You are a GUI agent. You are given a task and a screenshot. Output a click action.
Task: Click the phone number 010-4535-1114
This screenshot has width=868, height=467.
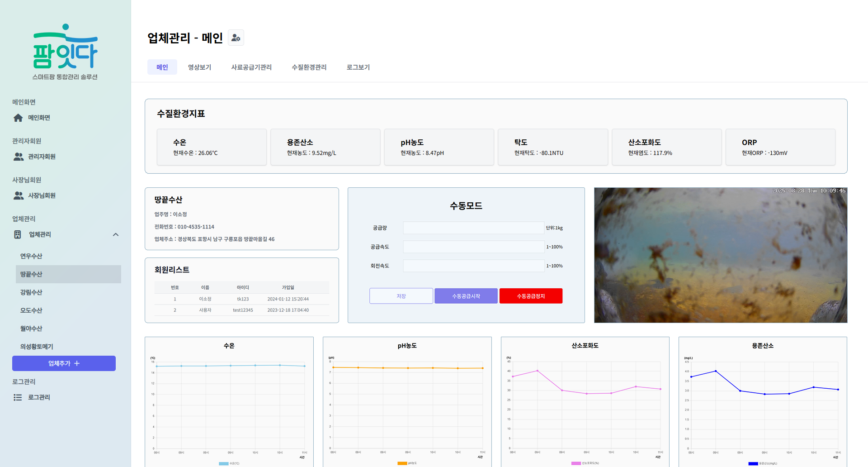click(196, 227)
